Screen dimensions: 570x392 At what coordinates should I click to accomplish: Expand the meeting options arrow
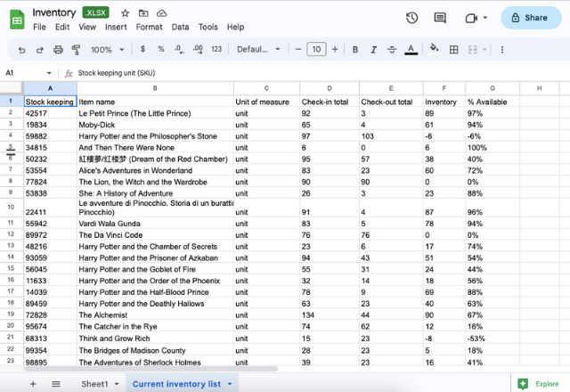coord(484,18)
